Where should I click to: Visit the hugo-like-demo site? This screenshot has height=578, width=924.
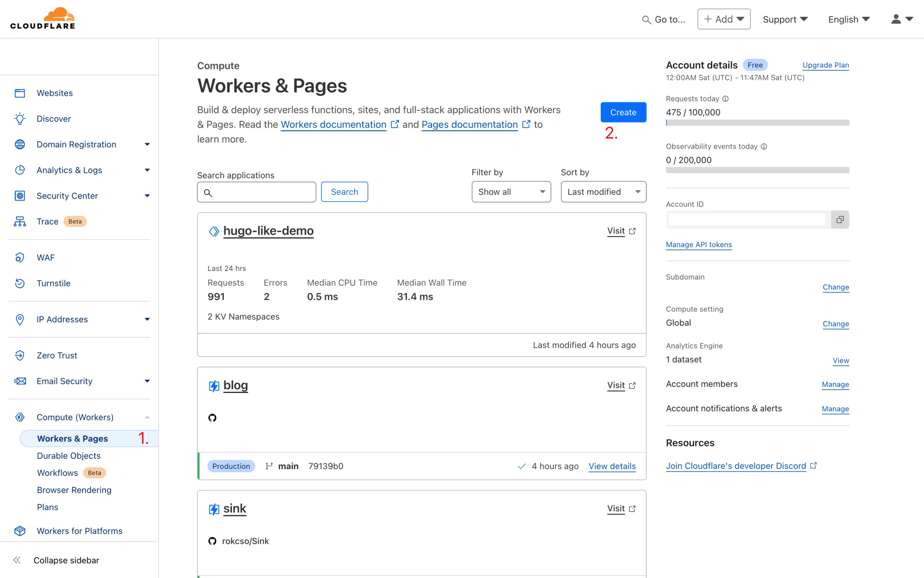click(x=621, y=231)
